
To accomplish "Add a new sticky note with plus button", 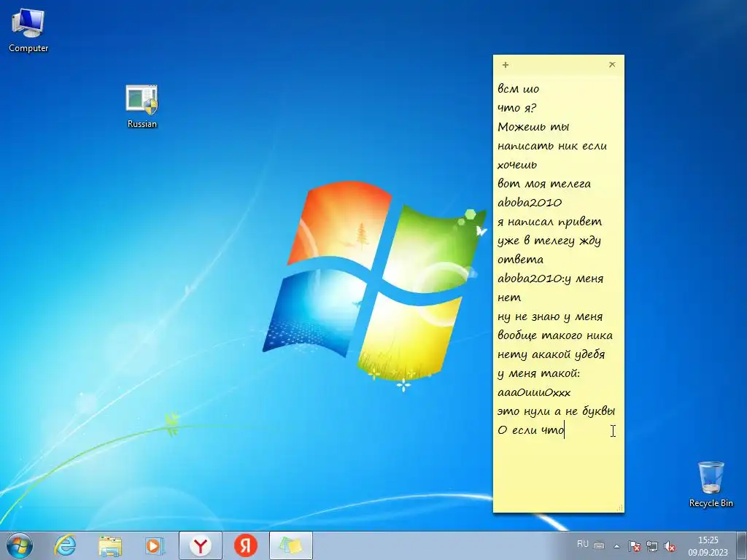I will click(506, 65).
